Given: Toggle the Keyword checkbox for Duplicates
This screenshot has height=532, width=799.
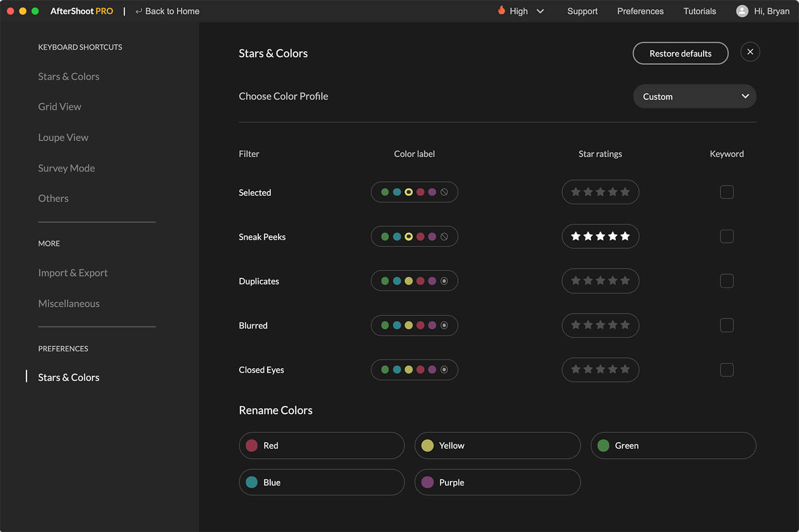Looking at the screenshot, I should click(727, 281).
